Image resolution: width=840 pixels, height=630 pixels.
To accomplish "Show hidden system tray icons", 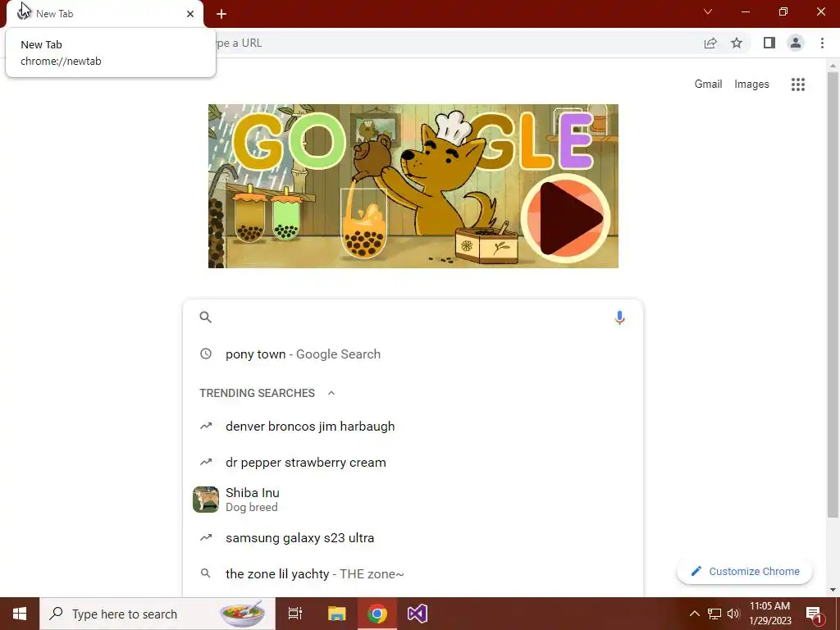I will pyautogui.click(x=694, y=614).
